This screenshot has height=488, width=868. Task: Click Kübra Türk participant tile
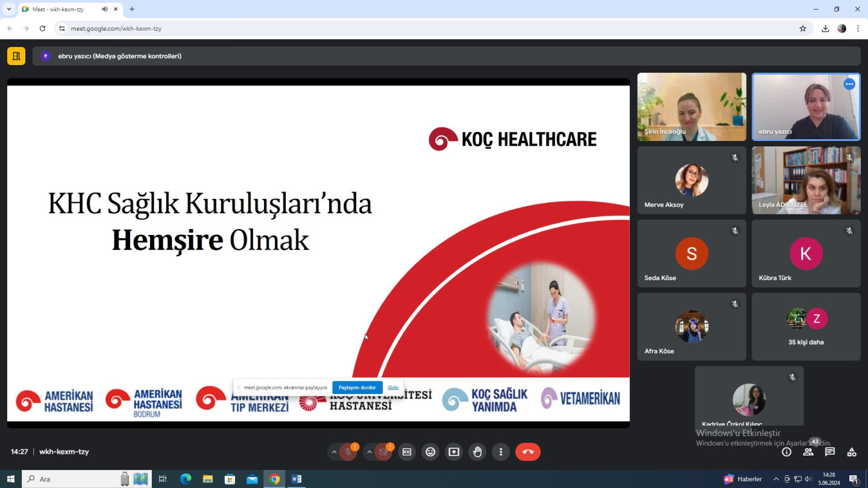[806, 254]
